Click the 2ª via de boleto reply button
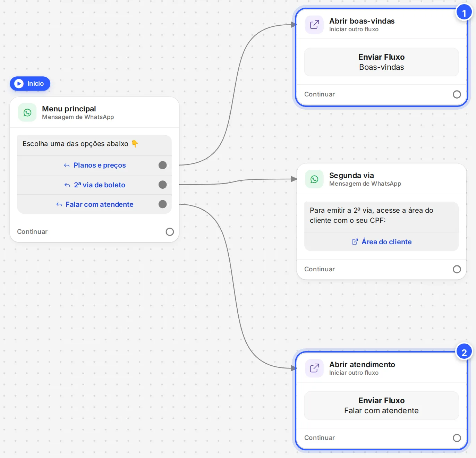Screen dimensions: 476x458 94,185
